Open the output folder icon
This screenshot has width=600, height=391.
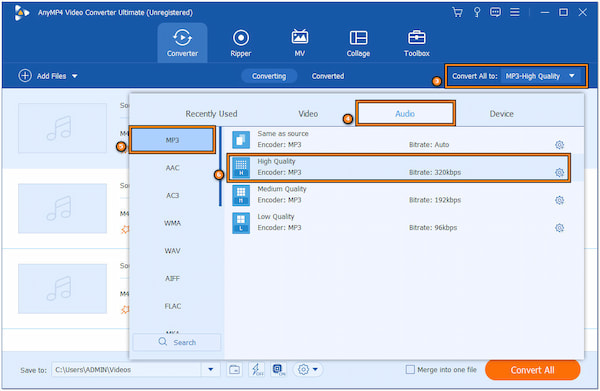[x=235, y=370]
